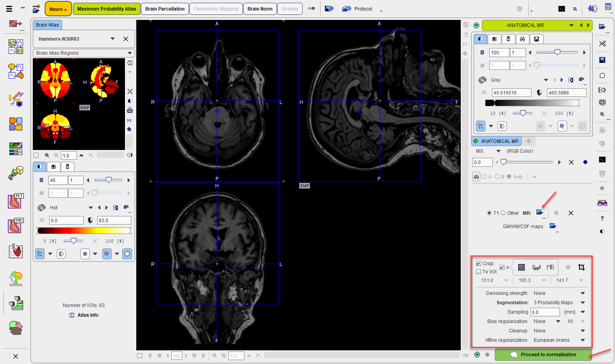Apply the crop using the crop tool icon
615x364 pixels.
click(x=581, y=267)
